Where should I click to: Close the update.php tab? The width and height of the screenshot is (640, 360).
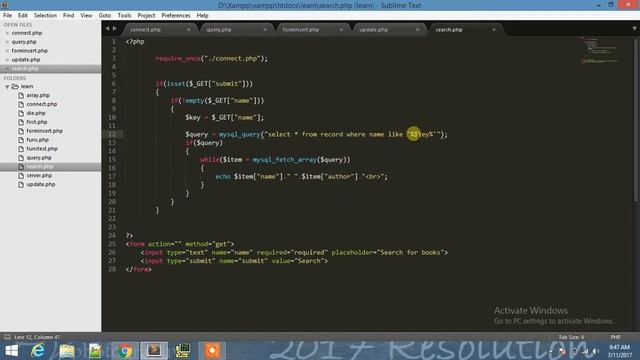click(418, 30)
